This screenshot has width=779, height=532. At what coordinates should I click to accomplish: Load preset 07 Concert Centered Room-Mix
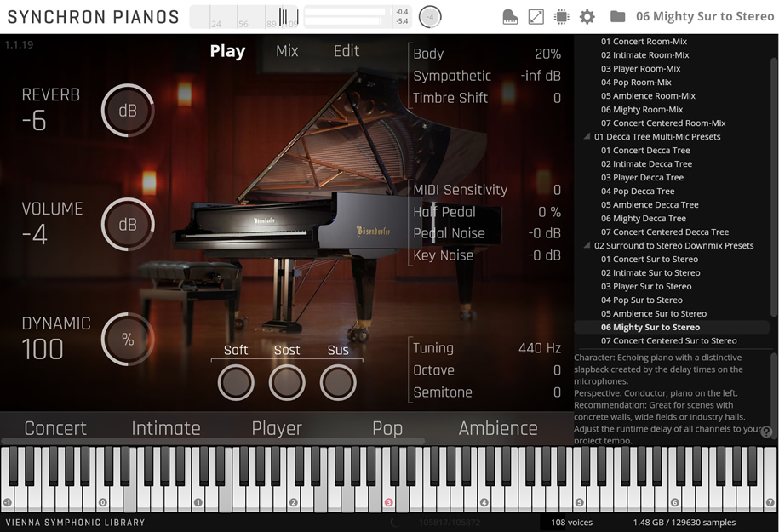tap(663, 123)
